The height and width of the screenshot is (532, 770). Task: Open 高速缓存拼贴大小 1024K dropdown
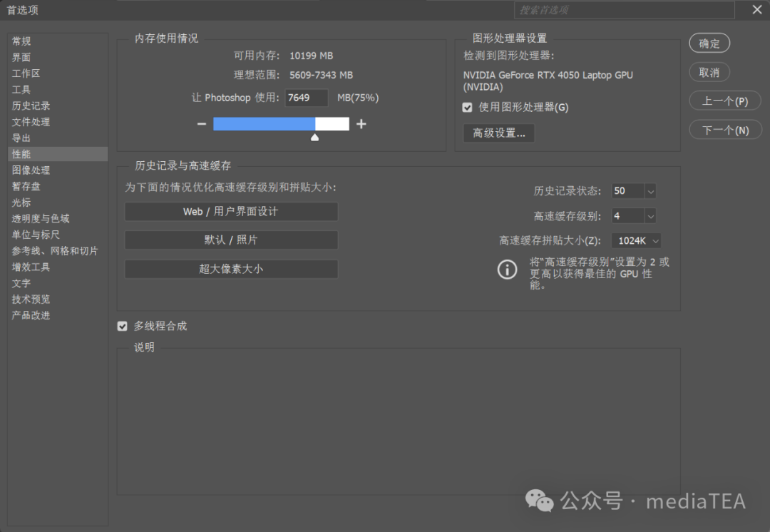tap(636, 241)
